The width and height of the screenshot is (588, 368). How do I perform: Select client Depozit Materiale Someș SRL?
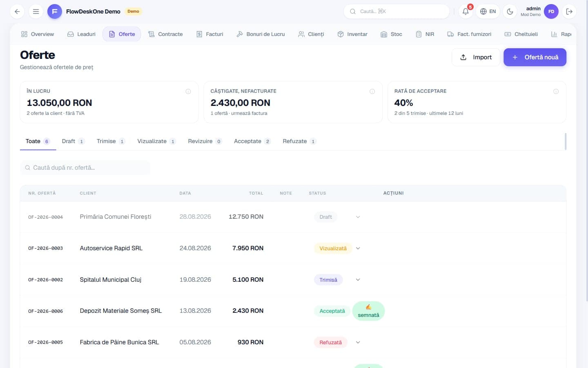tap(121, 311)
